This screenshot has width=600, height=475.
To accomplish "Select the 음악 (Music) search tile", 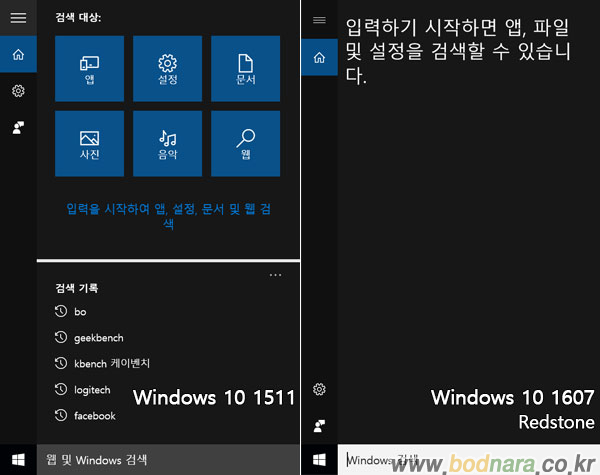I will coord(167,143).
